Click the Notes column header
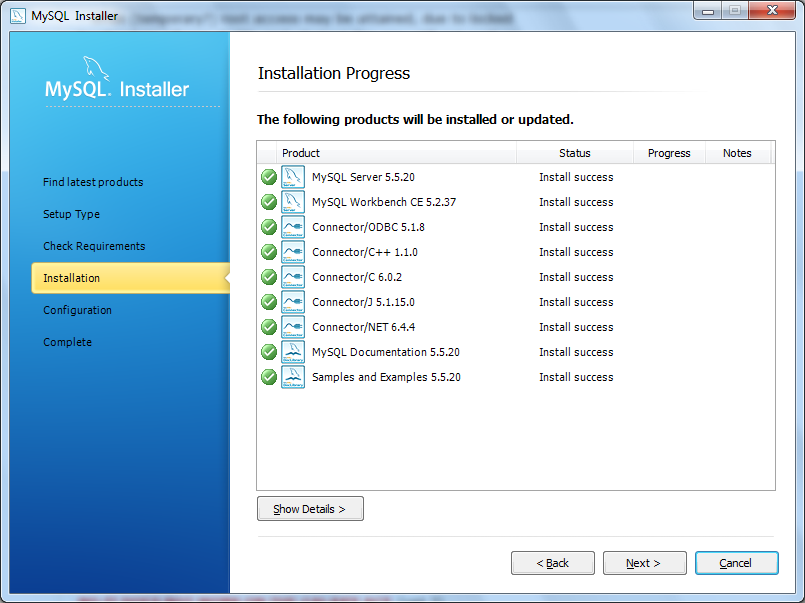805x603 pixels. pos(737,153)
